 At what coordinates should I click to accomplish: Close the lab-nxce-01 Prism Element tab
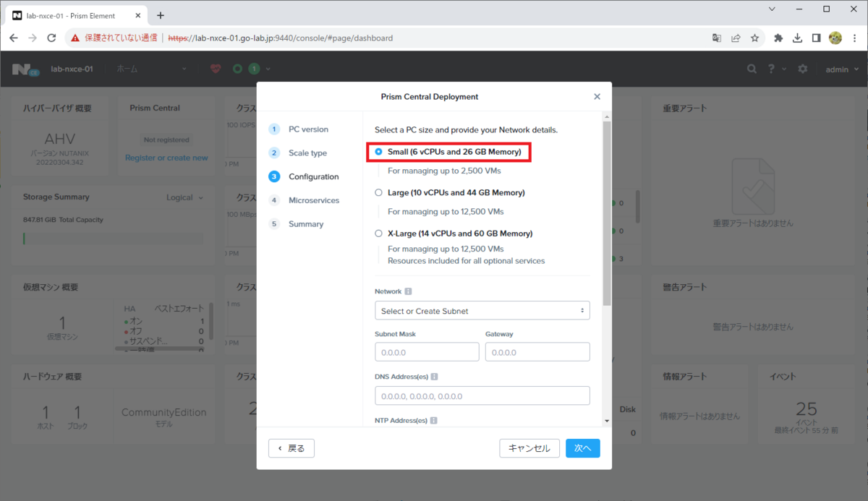139,15
